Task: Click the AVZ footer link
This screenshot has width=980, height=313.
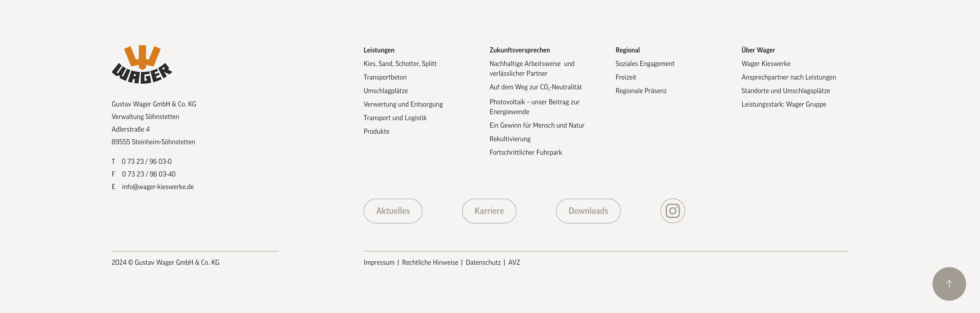Action: tap(514, 262)
